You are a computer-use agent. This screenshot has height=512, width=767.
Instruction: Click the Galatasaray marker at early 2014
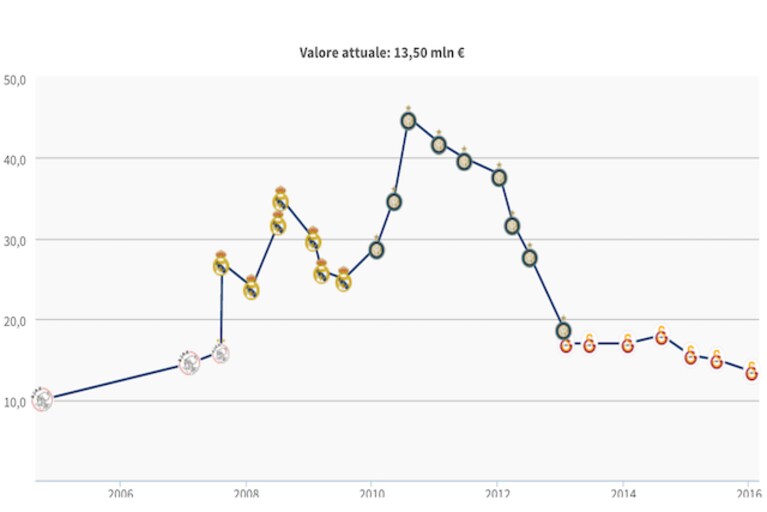coord(628,345)
